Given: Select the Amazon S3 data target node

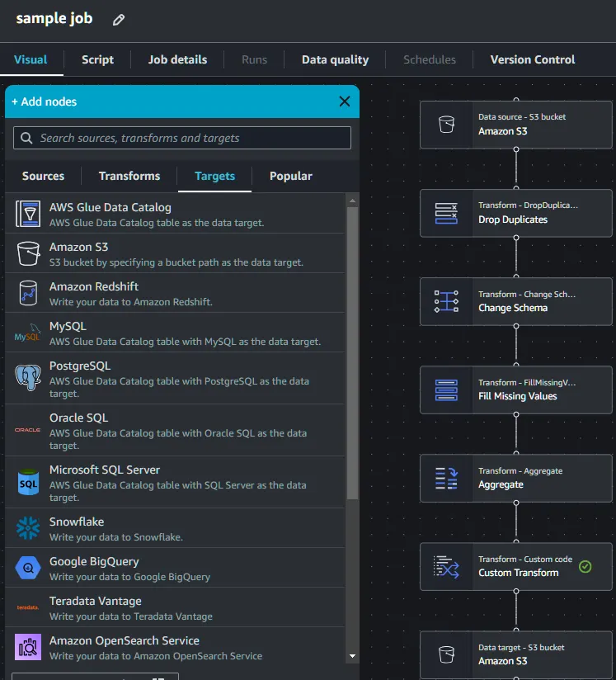Looking at the screenshot, I should pos(516,655).
